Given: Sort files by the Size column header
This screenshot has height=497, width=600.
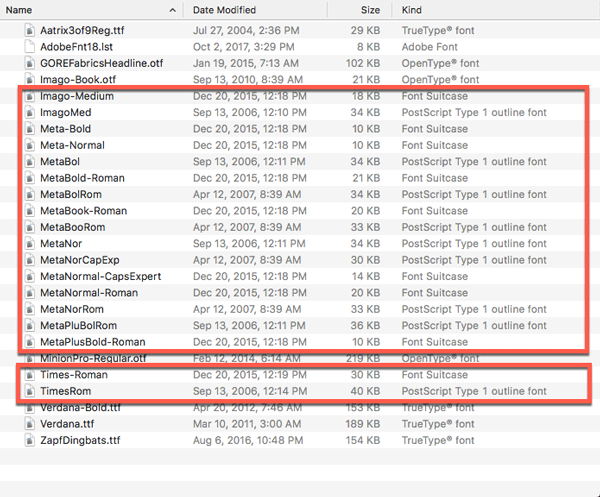Looking at the screenshot, I should point(370,10).
